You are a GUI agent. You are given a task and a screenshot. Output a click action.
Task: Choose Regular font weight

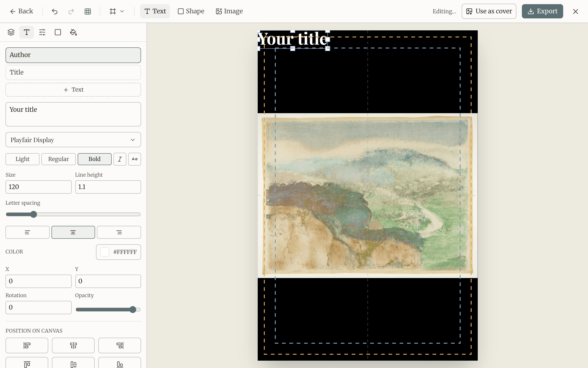pos(58,159)
